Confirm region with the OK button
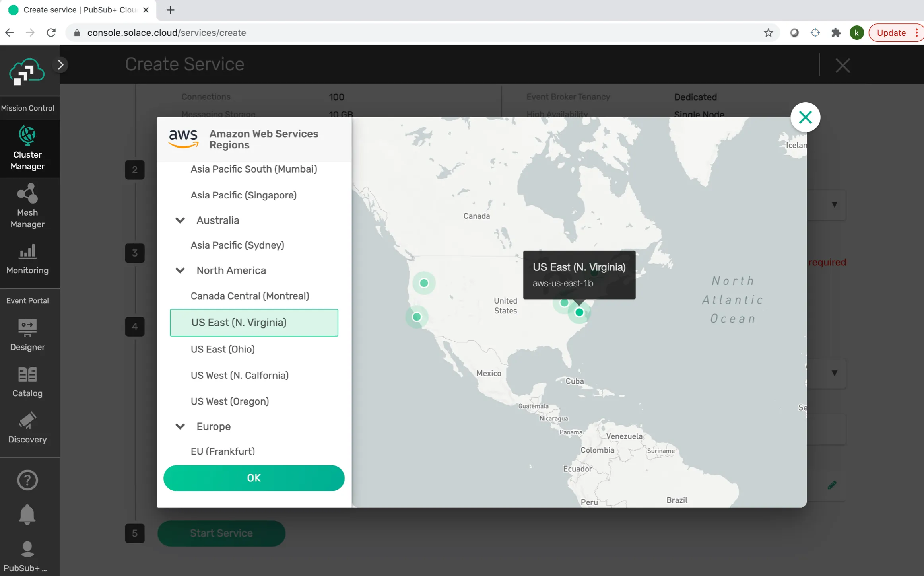 pos(254,478)
